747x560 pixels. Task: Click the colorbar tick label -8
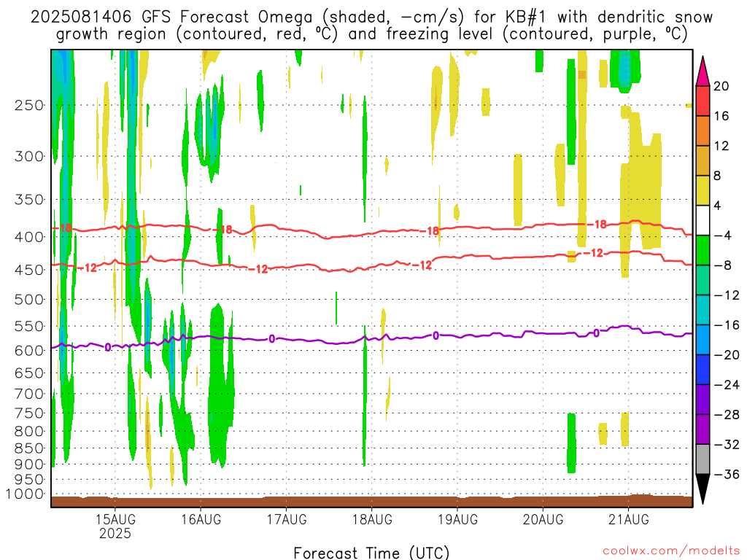(723, 265)
